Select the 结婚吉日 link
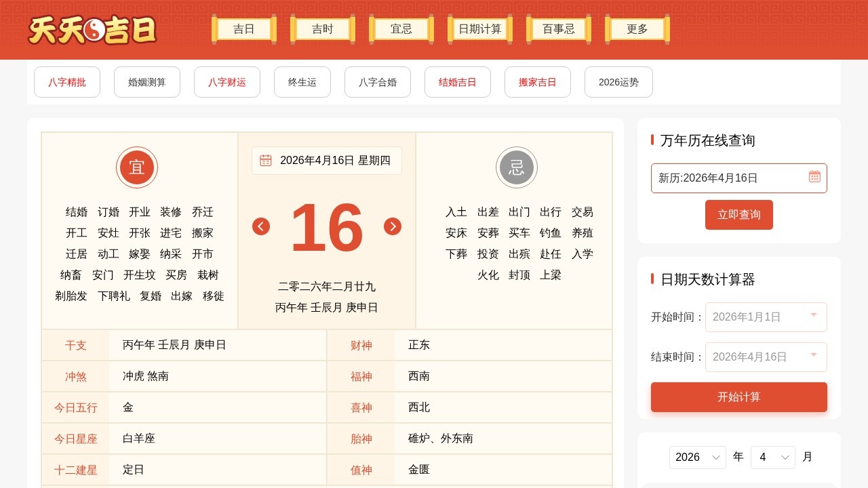This screenshot has width=868, height=488. [458, 82]
